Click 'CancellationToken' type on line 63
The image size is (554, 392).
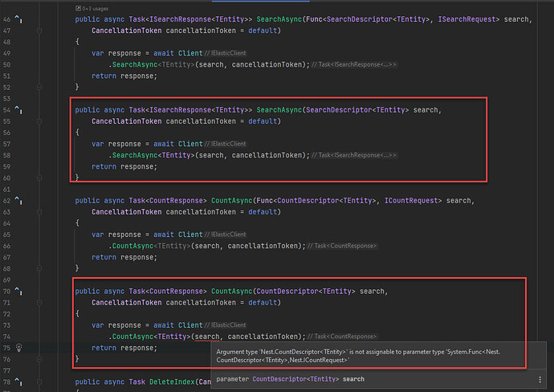(127, 212)
